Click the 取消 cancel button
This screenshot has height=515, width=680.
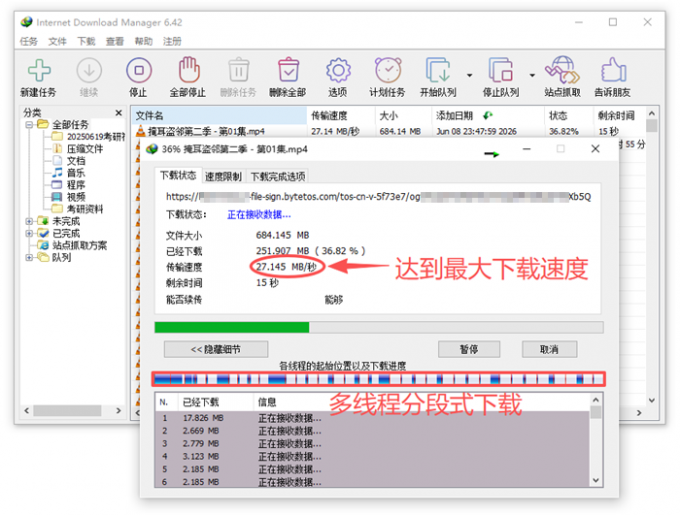[x=549, y=349]
